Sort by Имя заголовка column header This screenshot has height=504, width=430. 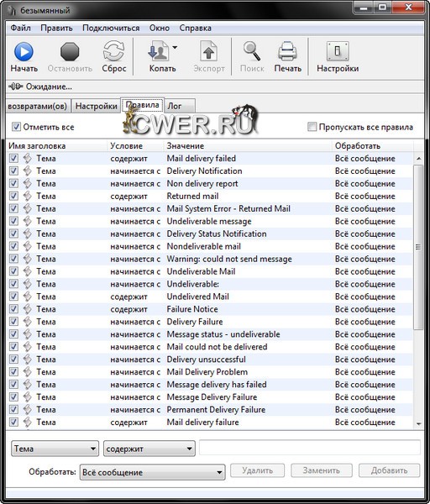[56, 145]
